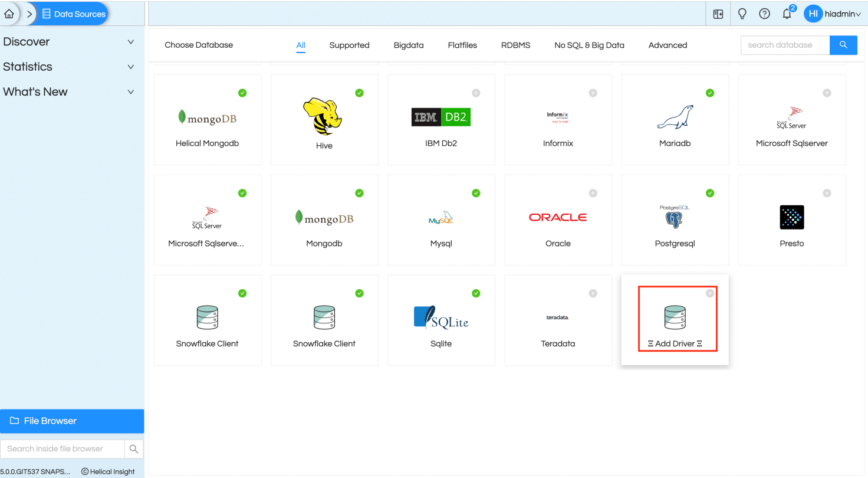The image size is (868, 478).
Task: Click the Statistics label in sidebar
Action: point(28,67)
